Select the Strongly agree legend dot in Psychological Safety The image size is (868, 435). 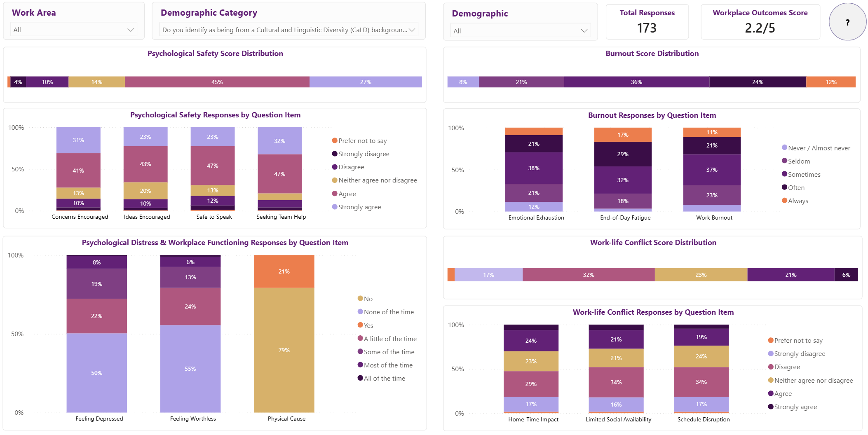[x=335, y=207]
